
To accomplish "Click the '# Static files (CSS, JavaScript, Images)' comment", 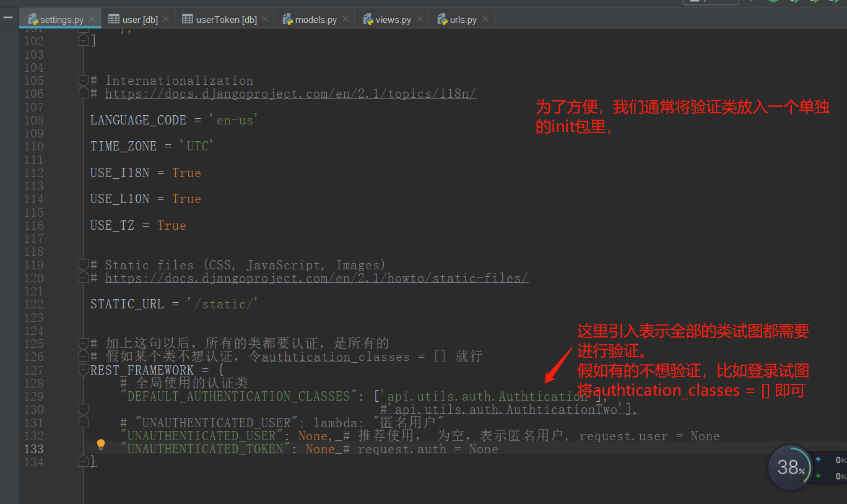I will pos(238,265).
